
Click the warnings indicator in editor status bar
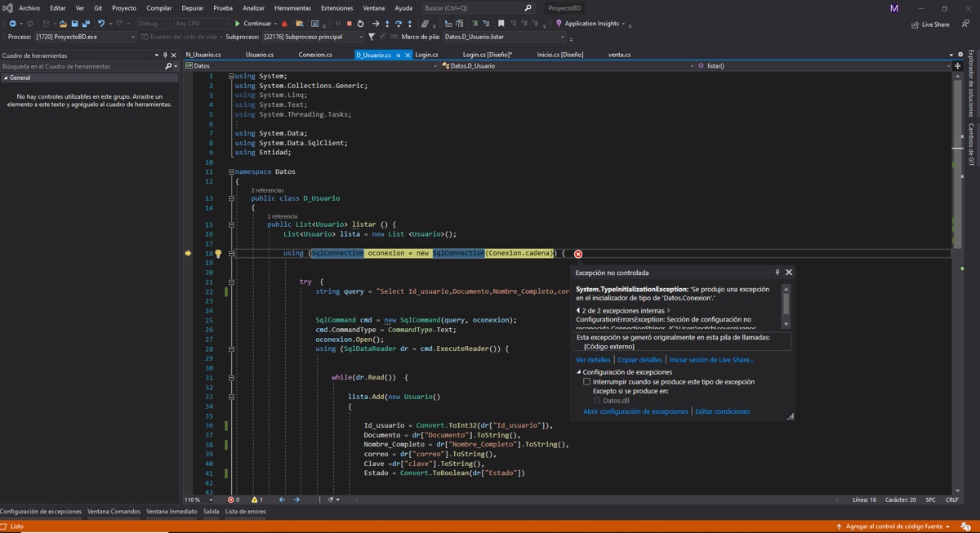pos(256,500)
